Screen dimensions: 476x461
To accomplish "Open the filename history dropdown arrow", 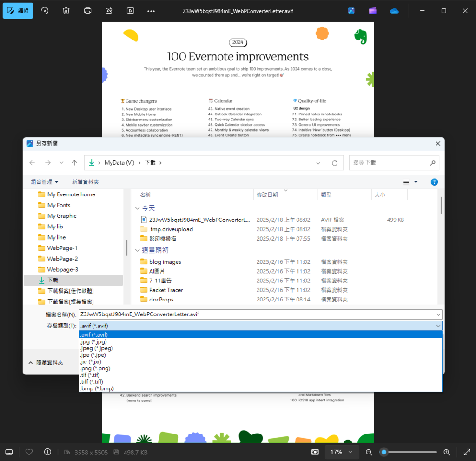I will coord(438,314).
